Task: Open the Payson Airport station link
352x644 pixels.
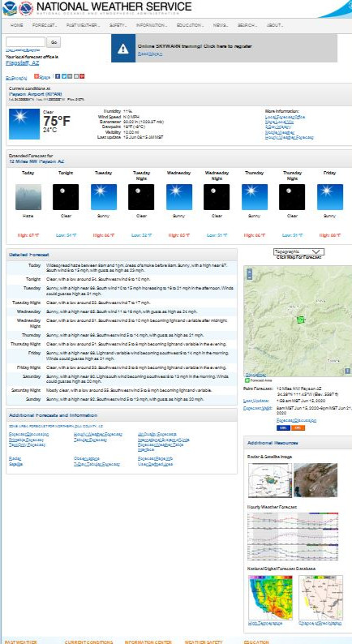Action: 36,94
